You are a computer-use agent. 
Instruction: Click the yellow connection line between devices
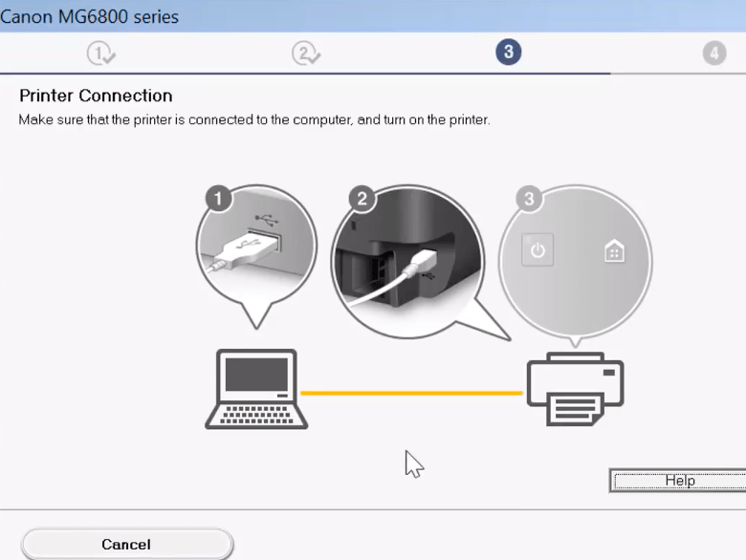(x=412, y=393)
